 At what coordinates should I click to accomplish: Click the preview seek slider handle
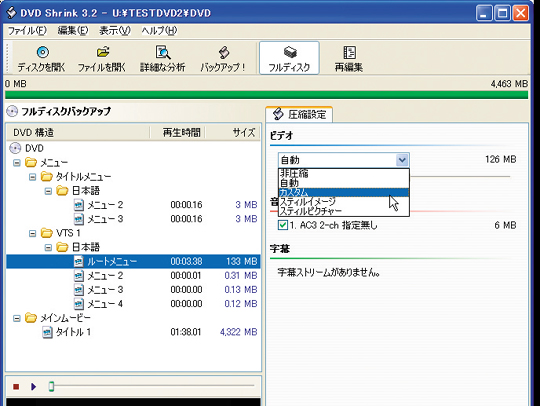[x=51, y=386]
